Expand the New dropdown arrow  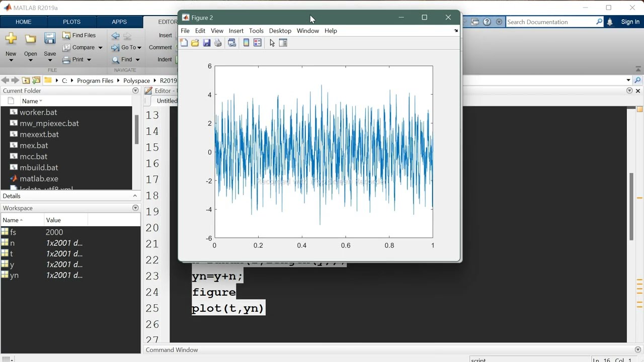tap(11, 60)
